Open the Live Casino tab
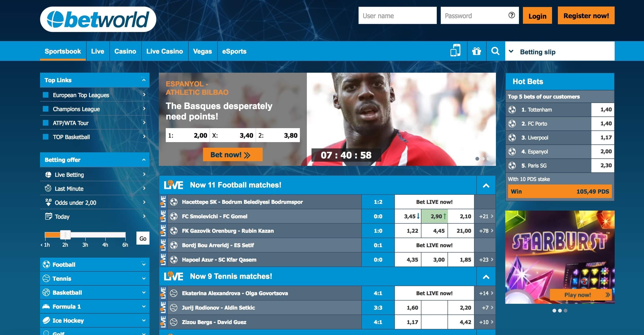 (x=165, y=51)
